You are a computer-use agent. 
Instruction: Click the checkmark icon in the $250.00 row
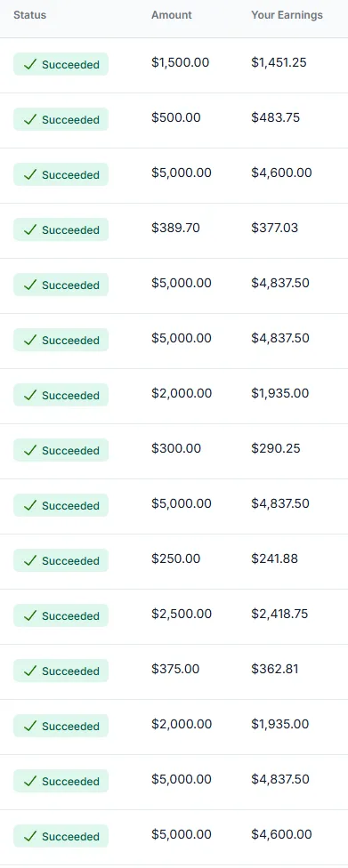tap(30, 561)
